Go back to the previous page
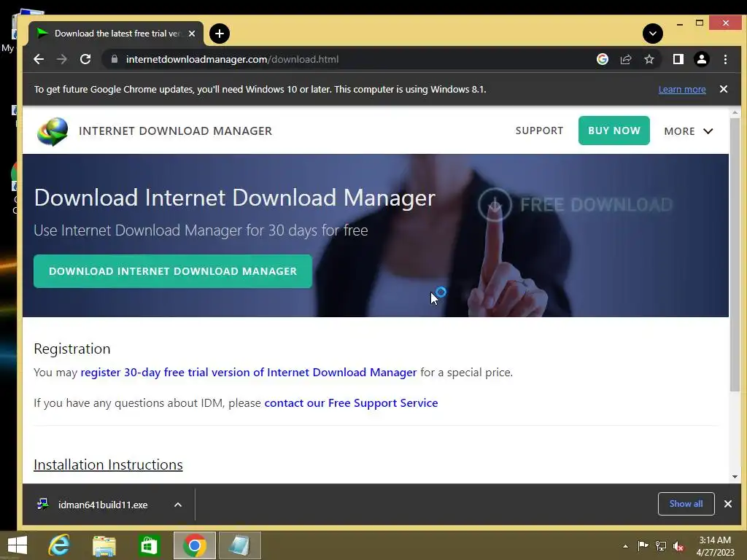This screenshot has width=747, height=560. point(39,59)
